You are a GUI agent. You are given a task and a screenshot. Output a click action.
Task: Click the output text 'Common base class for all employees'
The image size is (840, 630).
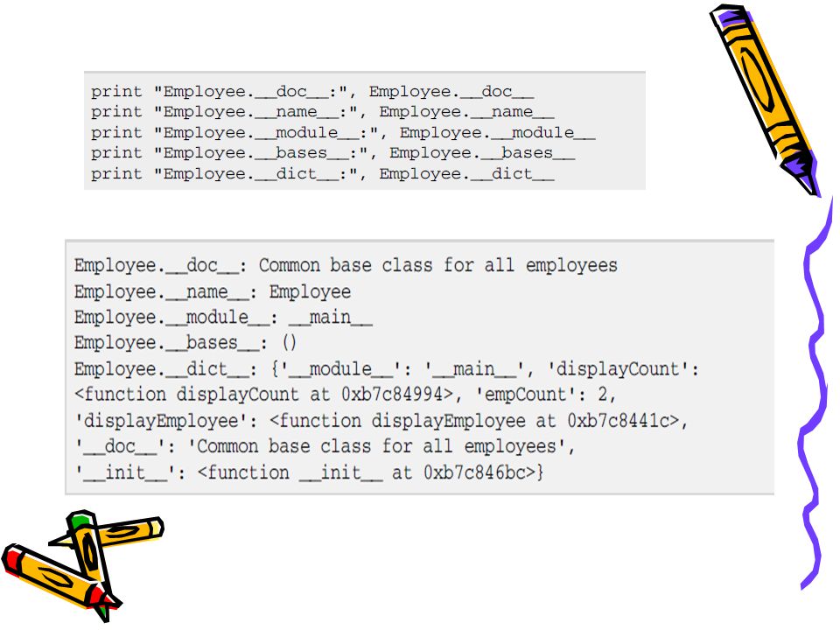click(x=438, y=265)
